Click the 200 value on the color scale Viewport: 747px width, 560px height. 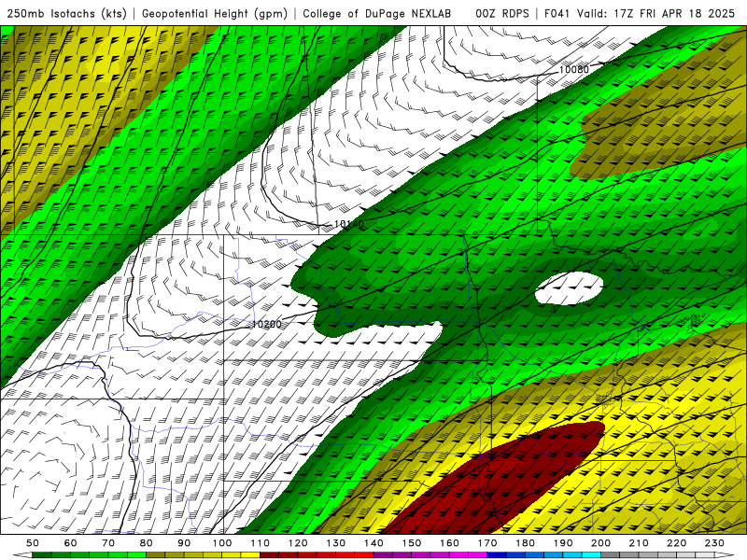[601, 543]
